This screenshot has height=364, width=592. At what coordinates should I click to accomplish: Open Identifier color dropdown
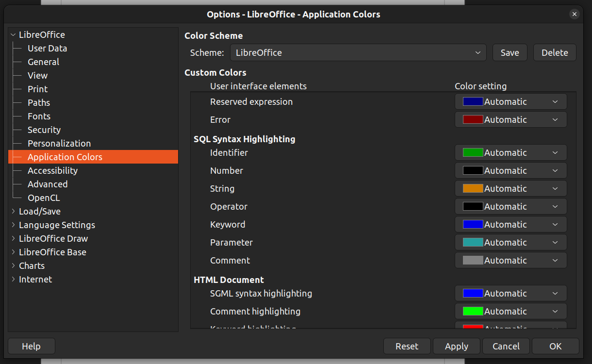coord(510,153)
